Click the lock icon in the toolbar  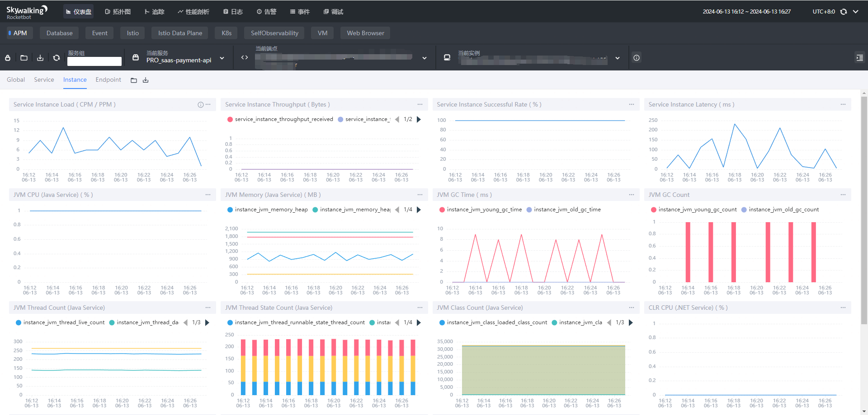pos(8,58)
